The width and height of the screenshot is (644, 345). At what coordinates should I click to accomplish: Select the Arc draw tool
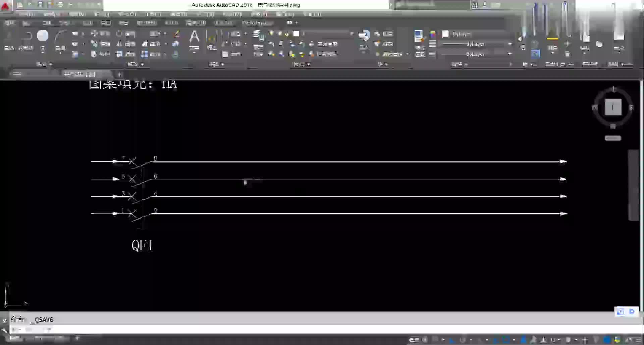pos(60,40)
